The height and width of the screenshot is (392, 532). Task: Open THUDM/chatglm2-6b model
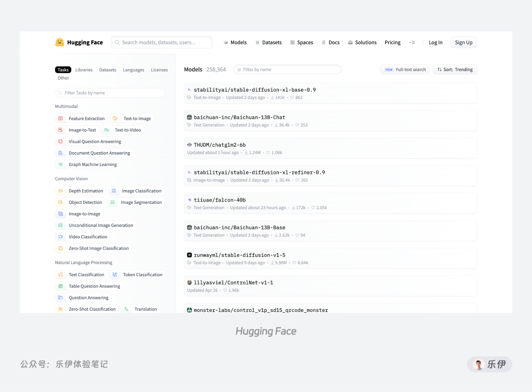pyautogui.click(x=330, y=148)
